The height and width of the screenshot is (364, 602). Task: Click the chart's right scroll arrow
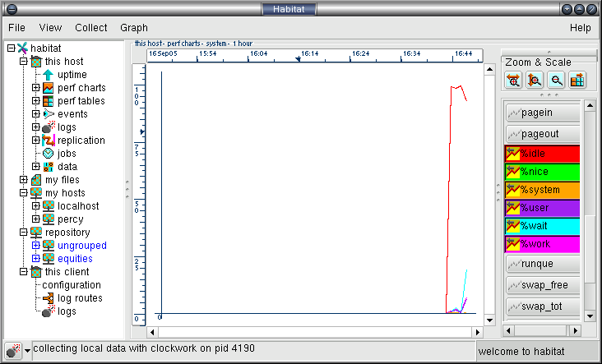[478, 332]
